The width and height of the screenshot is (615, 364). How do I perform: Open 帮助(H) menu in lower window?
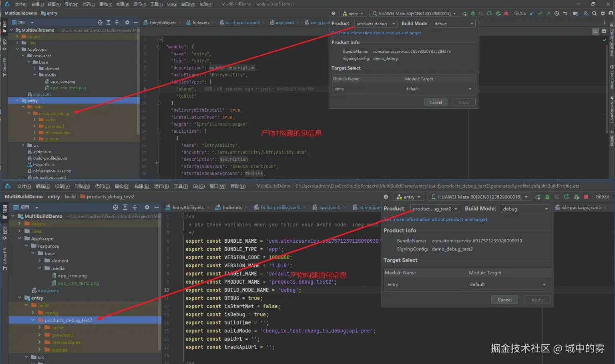238,186
